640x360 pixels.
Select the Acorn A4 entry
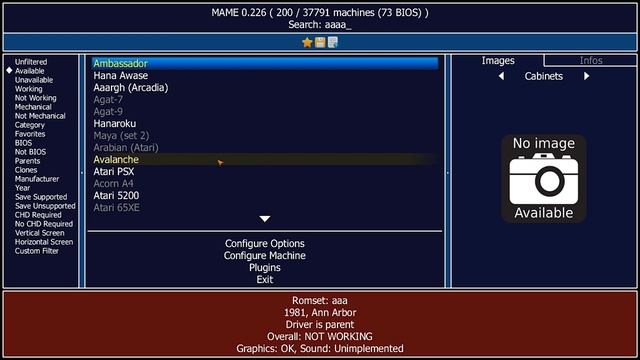(265, 184)
